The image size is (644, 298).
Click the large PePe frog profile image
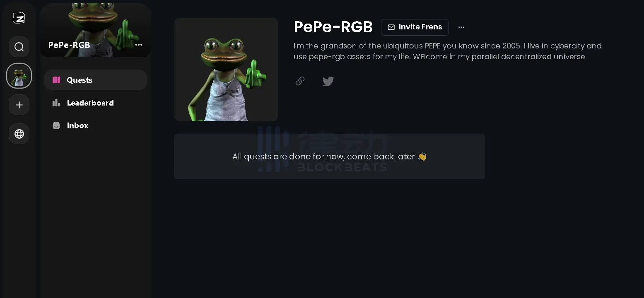coord(226,70)
